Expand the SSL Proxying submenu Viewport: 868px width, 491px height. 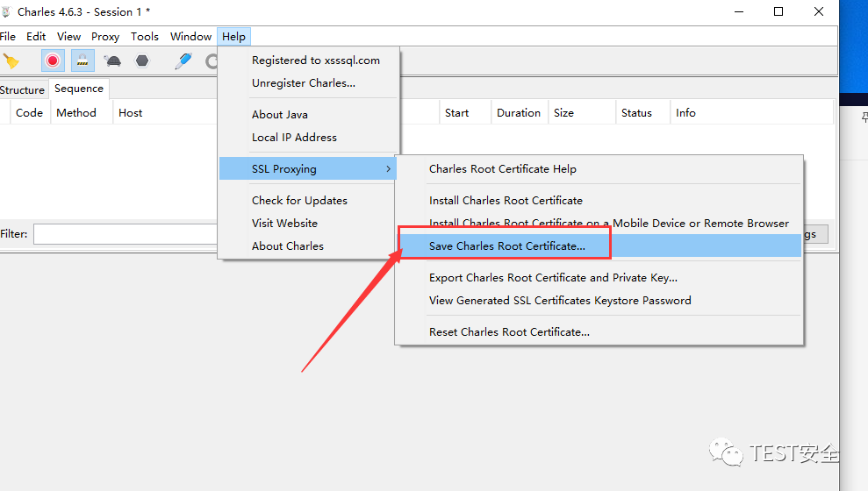pos(308,168)
